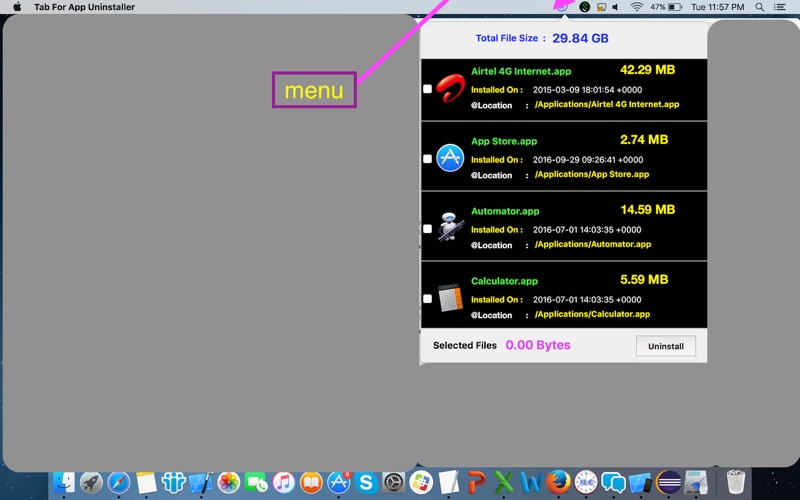Open the volume control in the menu bar
800x500 pixels.
pyautogui.click(x=616, y=7)
